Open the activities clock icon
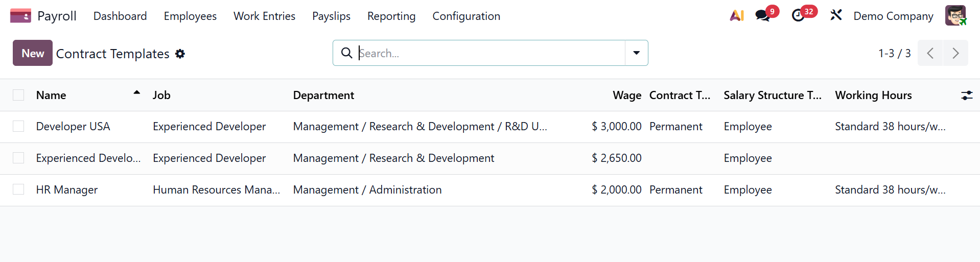The image size is (980, 262). pos(798,16)
